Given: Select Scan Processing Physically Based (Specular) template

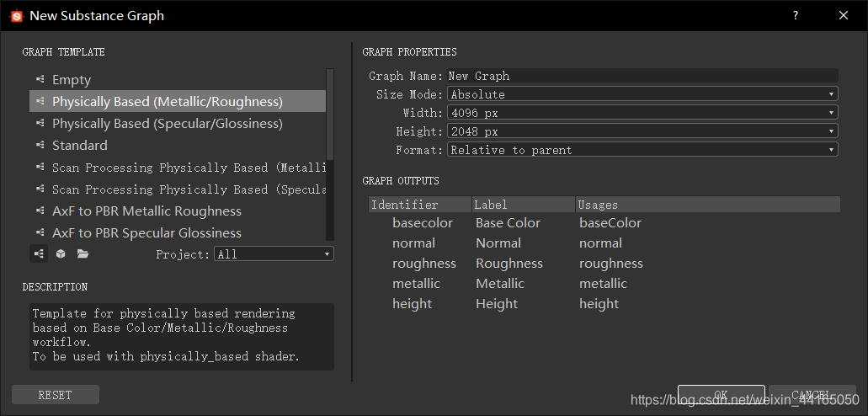Looking at the screenshot, I should 178,189.
